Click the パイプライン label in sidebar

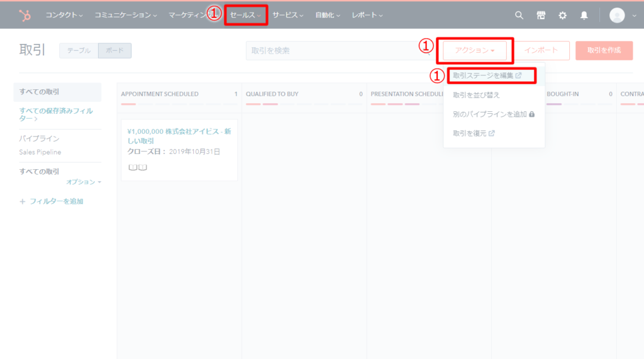tap(40, 139)
